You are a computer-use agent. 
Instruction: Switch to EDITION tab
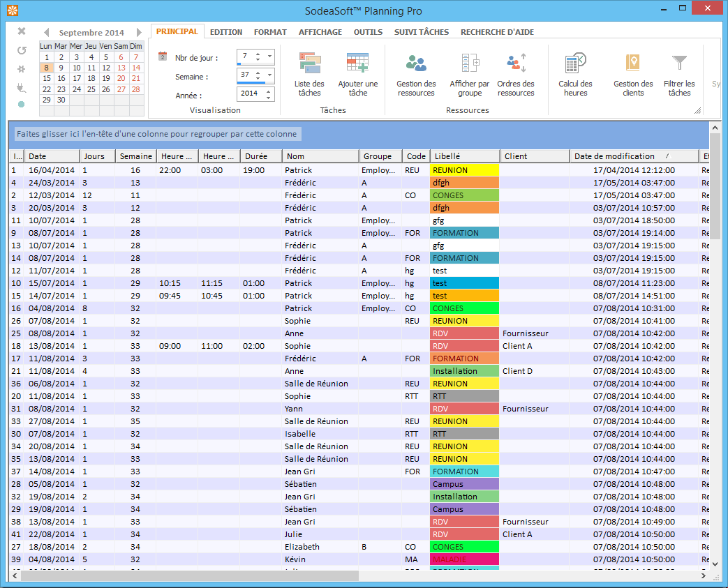tap(226, 32)
